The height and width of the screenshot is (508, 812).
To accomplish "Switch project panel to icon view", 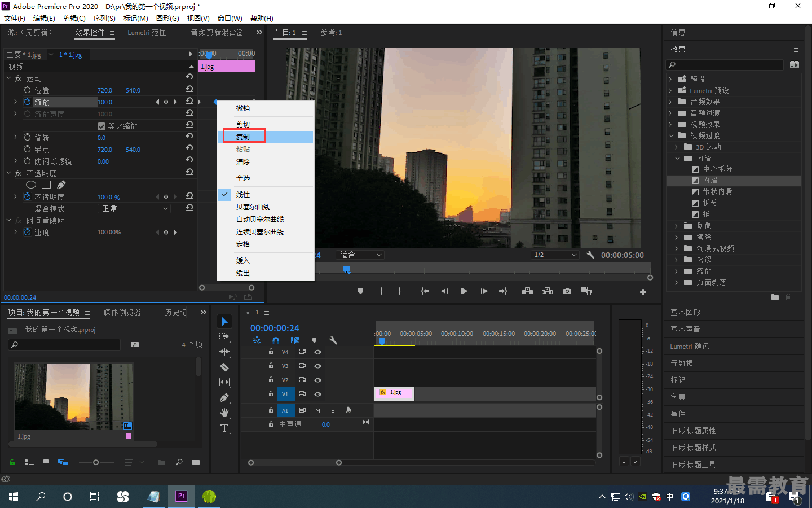I will [x=46, y=462].
